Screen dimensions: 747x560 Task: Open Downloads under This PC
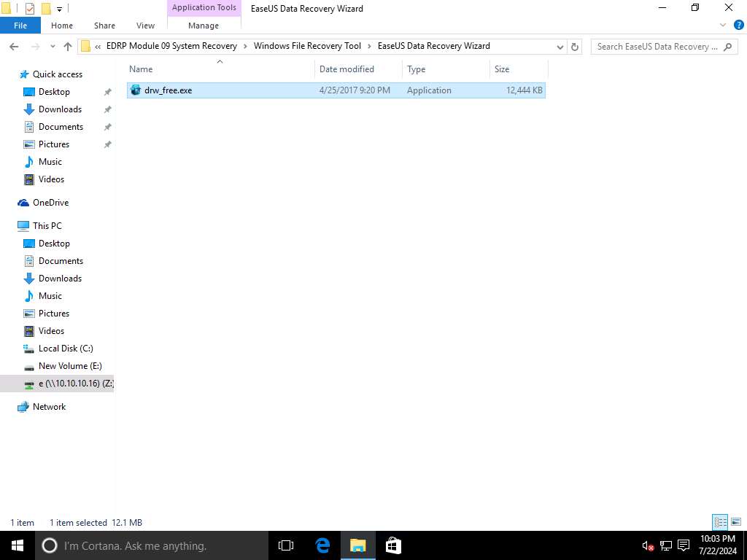tap(60, 279)
